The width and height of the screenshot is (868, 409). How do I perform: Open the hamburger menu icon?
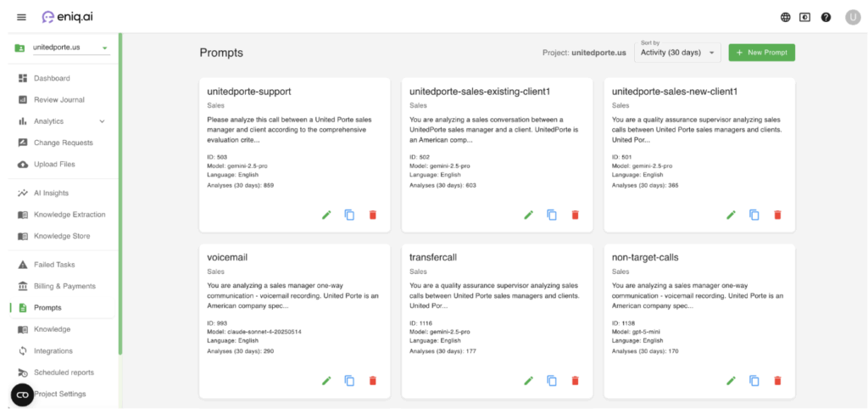coord(21,17)
